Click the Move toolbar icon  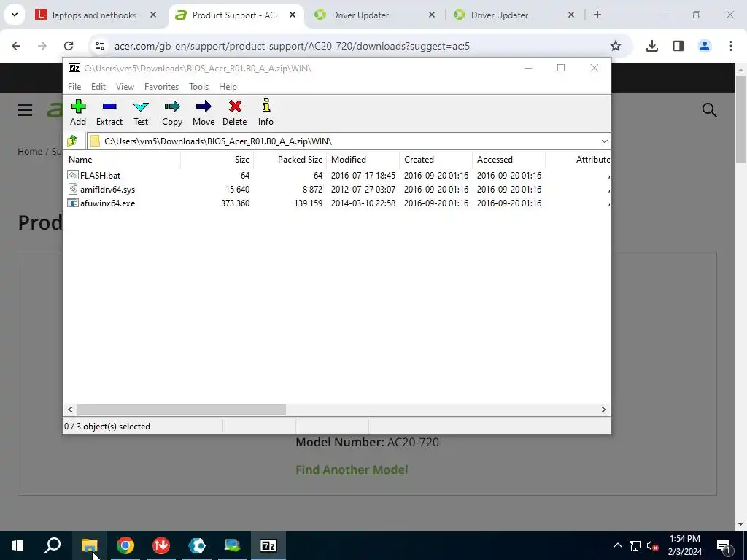204,112
